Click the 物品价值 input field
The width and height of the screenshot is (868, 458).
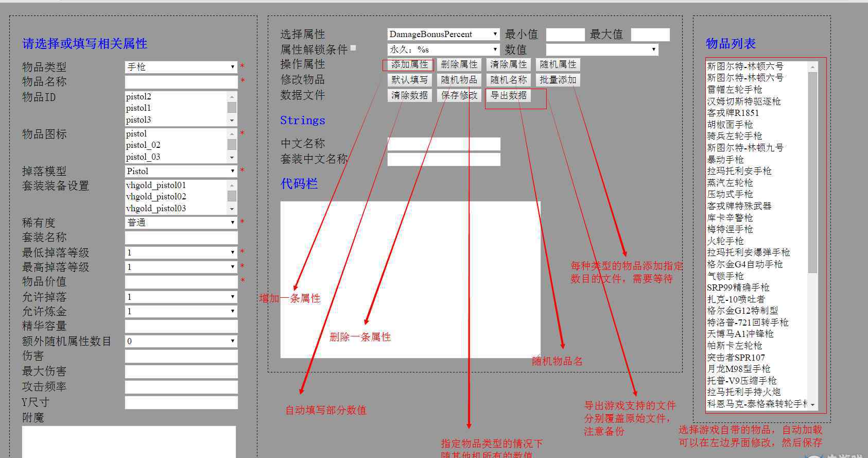pos(181,282)
